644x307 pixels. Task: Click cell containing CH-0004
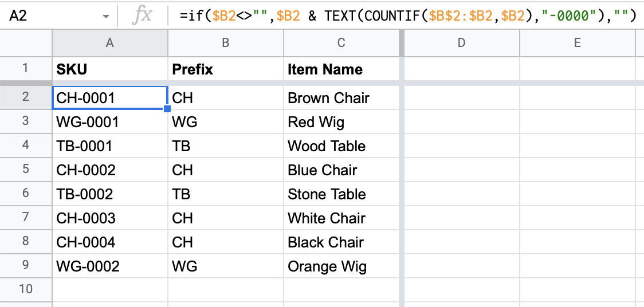[110, 242]
